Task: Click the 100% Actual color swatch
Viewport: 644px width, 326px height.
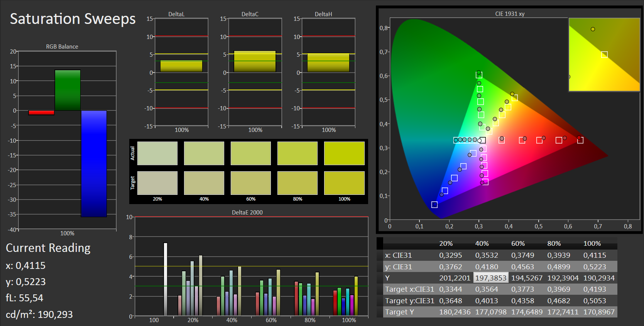Action: coord(344,153)
